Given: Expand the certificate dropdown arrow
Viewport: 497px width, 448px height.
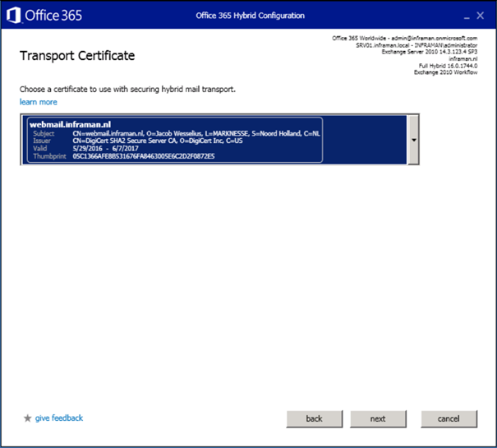Looking at the screenshot, I should pos(413,140).
